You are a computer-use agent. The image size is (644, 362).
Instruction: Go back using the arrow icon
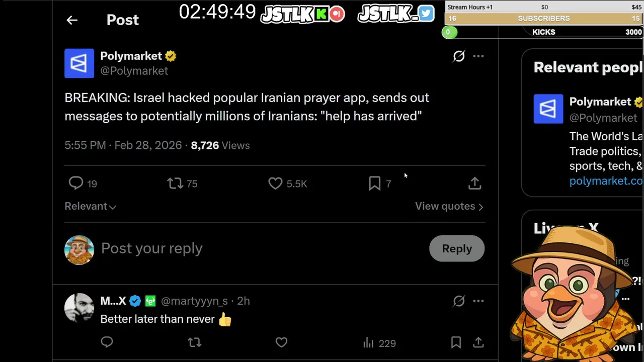72,20
